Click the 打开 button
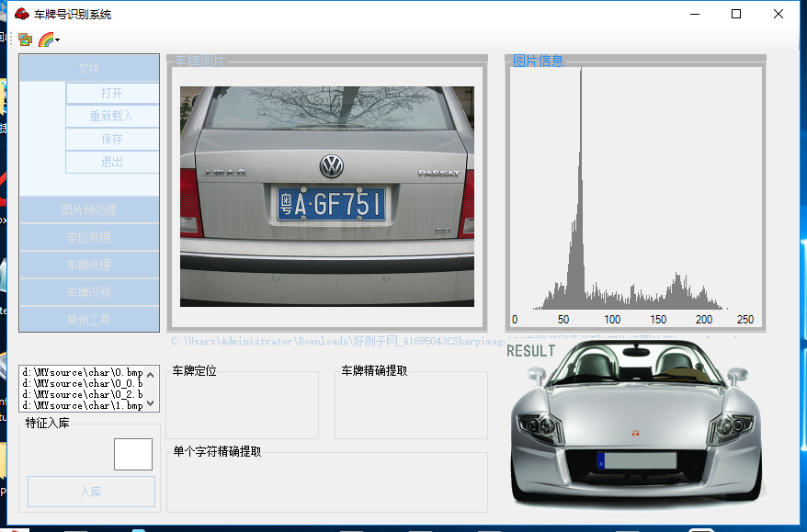807x532 pixels. pos(112,93)
